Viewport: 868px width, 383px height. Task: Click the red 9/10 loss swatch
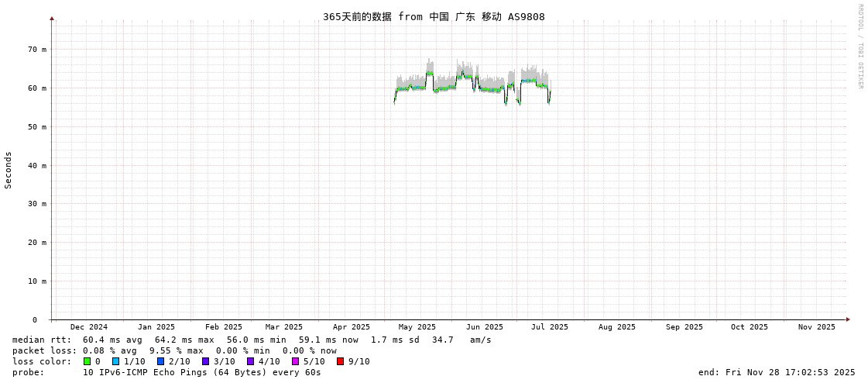click(x=340, y=361)
